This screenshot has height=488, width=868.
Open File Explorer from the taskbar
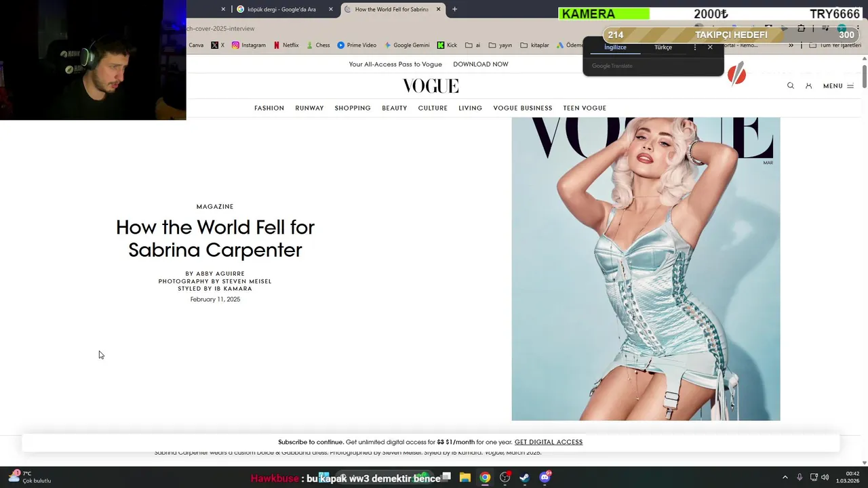coord(465,477)
